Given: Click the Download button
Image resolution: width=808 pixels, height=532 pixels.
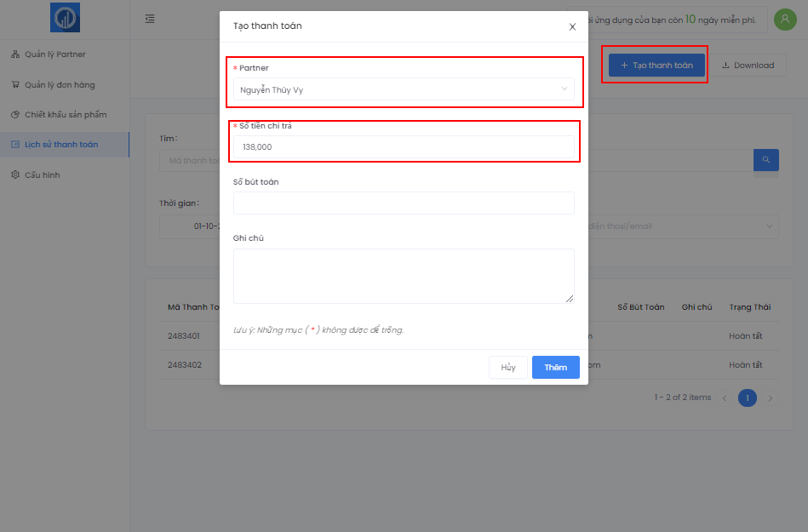Looking at the screenshot, I should click(x=747, y=66).
